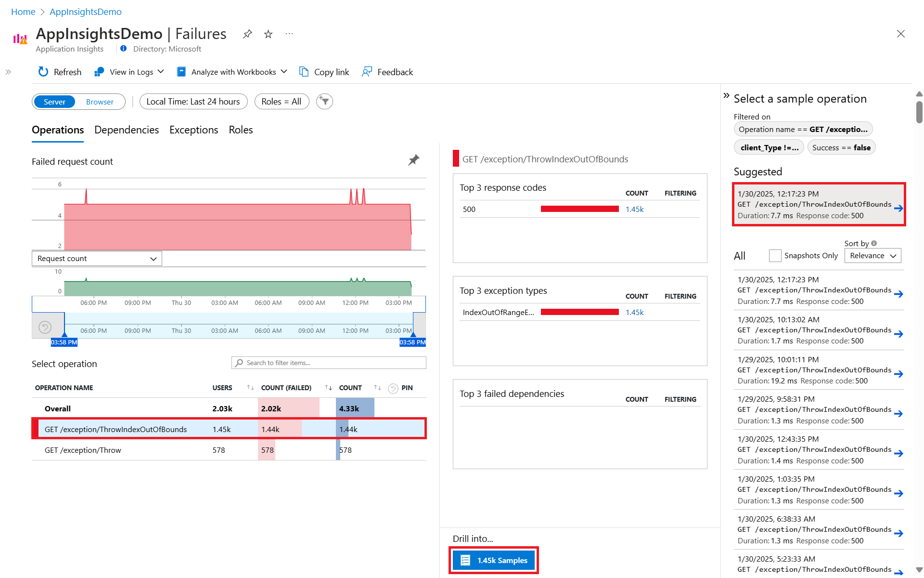This screenshot has width=924, height=578.
Task: Copy link to this view
Action: 324,72
